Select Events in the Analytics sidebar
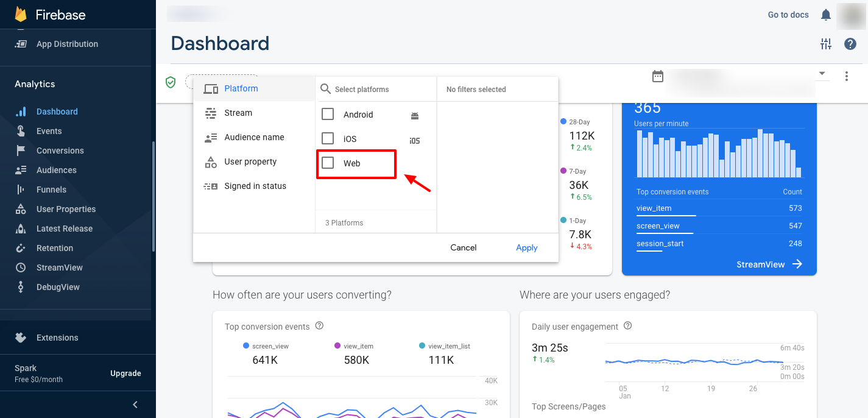This screenshot has height=418, width=868. click(x=50, y=131)
